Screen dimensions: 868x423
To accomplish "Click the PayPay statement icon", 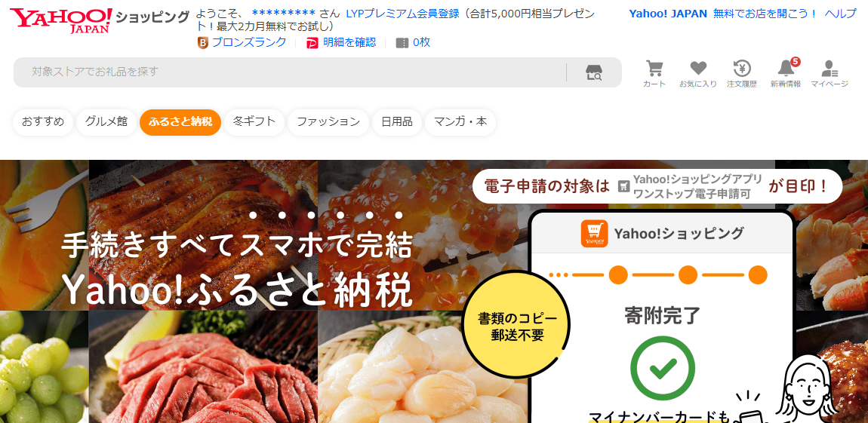I will [x=312, y=42].
